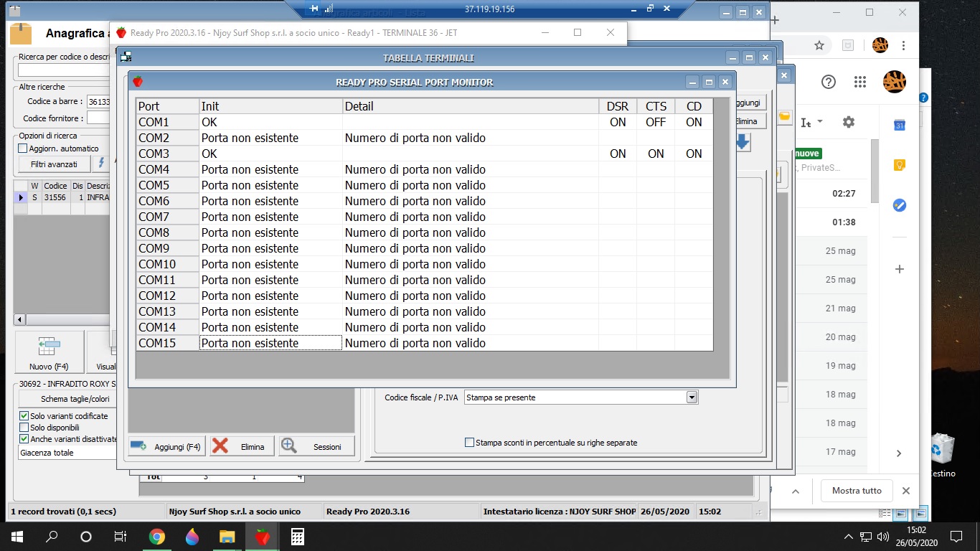Open Google Keep side panel icon

pyautogui.click(x=899, y=165)
